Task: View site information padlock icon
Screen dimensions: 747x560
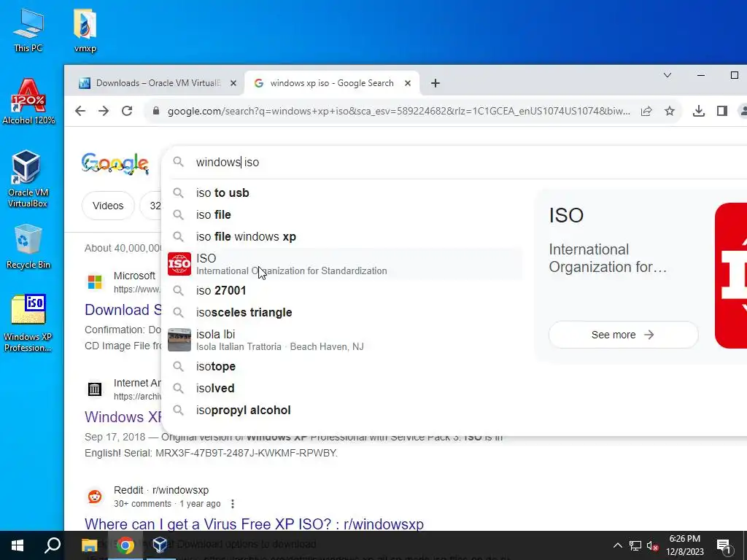Action: [155, 111]
